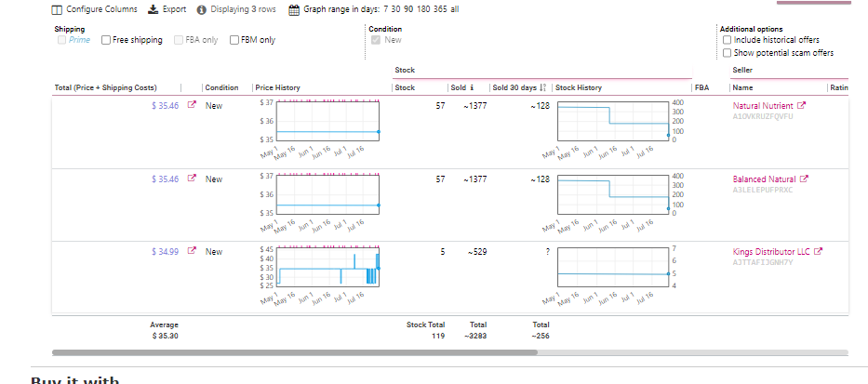Click the Stock History column header
This screenshot has width=868, height=384.
pyautogui.click(x=579, y=87)
